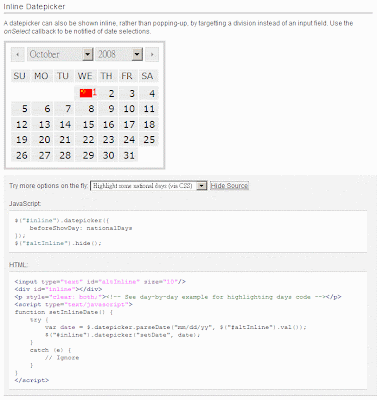
Task: Go to previous month arrow
Action: tap(18, 55)
